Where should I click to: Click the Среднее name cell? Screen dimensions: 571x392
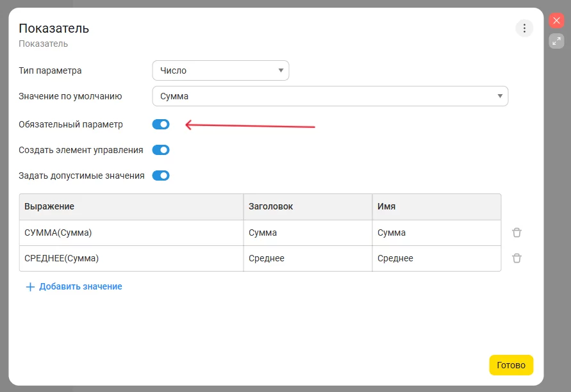click(436, 258)
